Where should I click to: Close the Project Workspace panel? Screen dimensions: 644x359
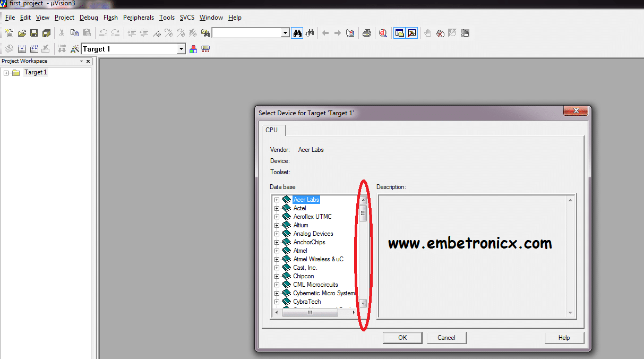(x=88, y=61)
